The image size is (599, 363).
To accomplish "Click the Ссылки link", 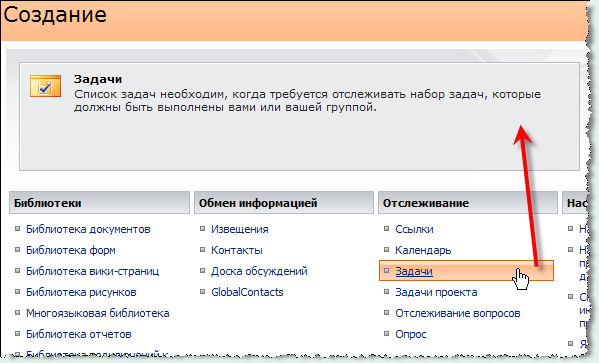I will (414, 229).
